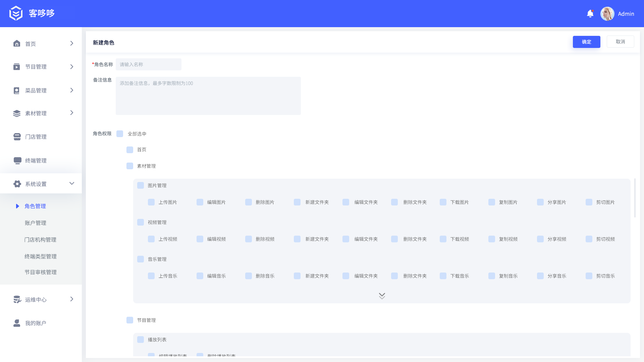Enable the 上传图片 permission checkbox
Image resolution: width=644 pixels, height=362 pixels.
[151, 202]
